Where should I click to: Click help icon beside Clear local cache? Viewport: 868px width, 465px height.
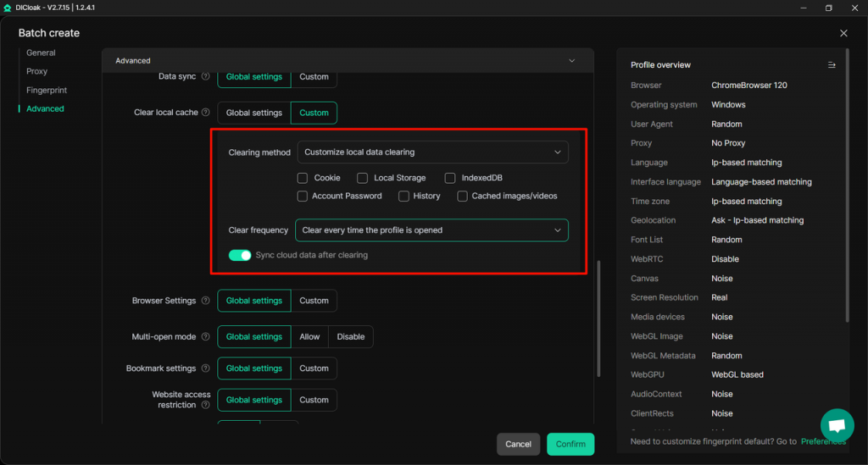tap(205, 113)
